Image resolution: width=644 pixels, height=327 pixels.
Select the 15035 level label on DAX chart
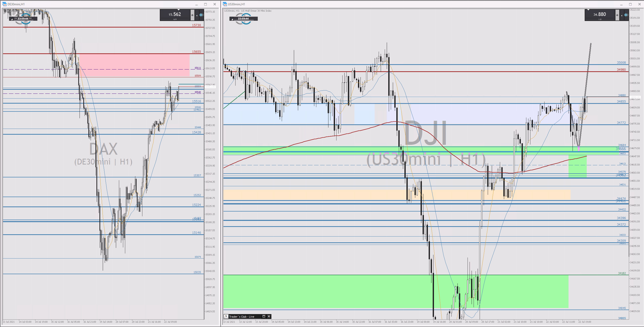[x=197, y=272]
